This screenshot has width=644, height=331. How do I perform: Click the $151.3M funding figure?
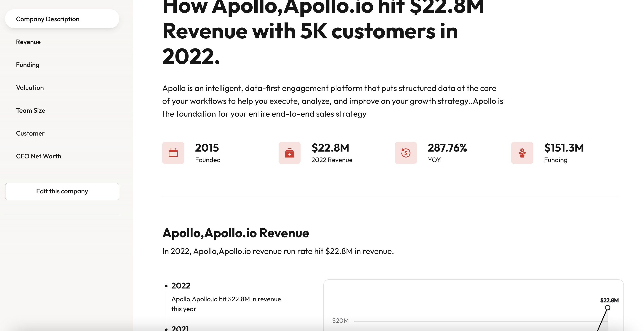click(x=564, y=148)
